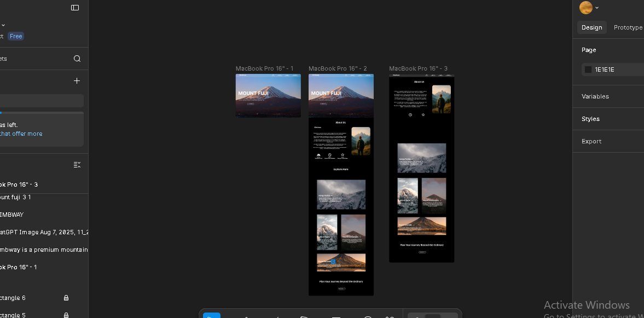Unlock the Rectangle 6 layer lock icon
This screenshot has height=318, width=644.
point(66,298)
